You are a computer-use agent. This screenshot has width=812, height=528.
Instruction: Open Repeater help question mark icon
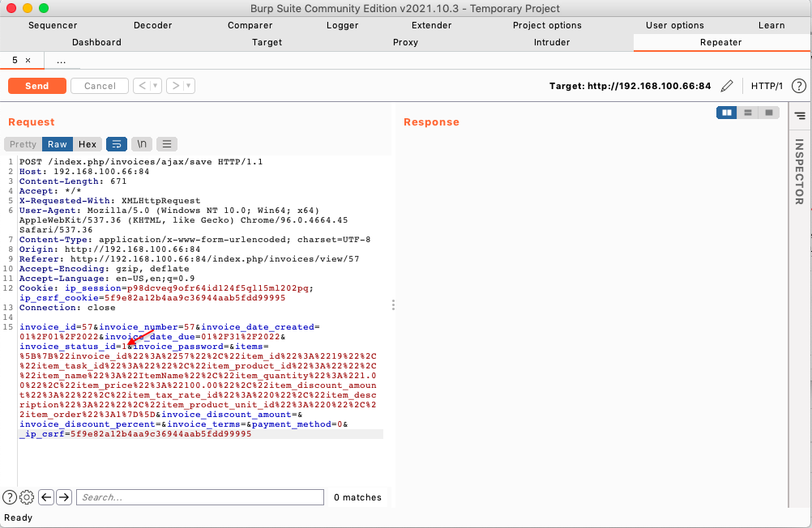pos(798,86)
